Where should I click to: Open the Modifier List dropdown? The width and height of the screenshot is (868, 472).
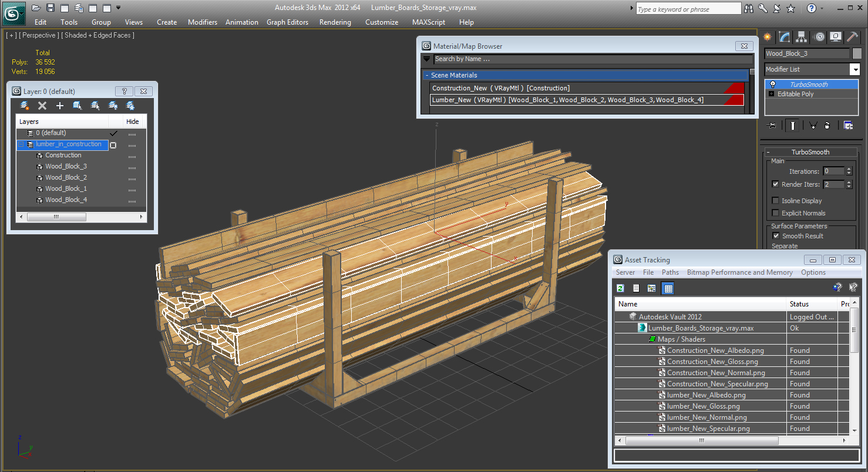(855, 69)
